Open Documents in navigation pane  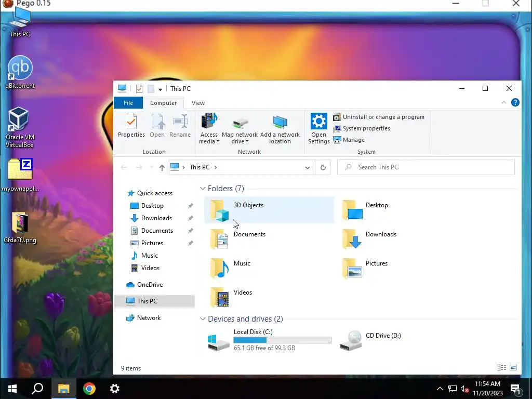tap(157, 231)
